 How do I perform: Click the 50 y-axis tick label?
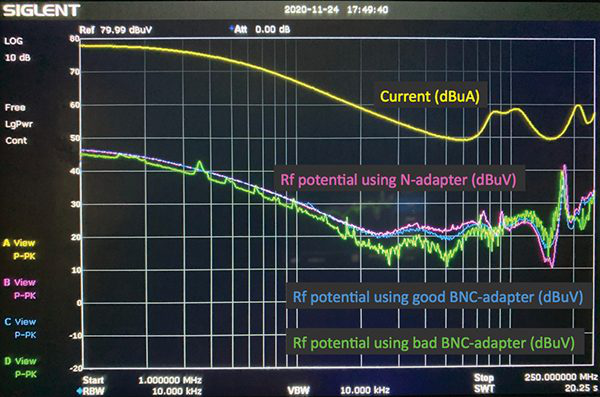(x=75, y=138)
